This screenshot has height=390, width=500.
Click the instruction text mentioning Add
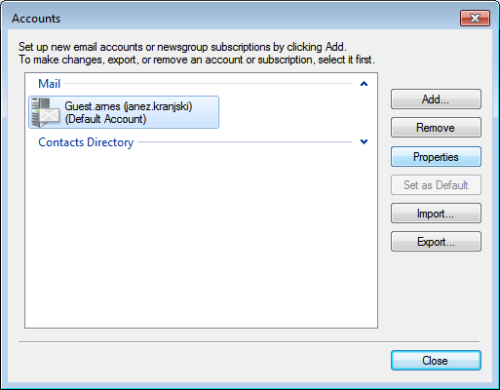point(182,47)
